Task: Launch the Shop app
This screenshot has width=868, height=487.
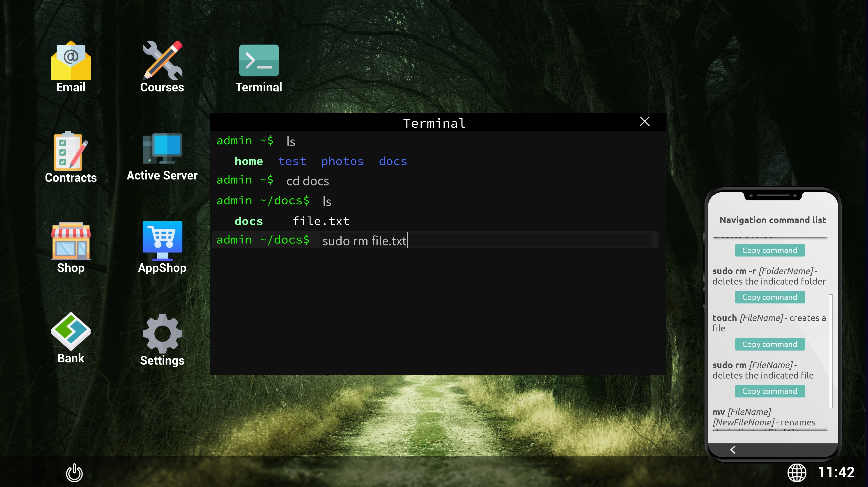Action: 71,241
